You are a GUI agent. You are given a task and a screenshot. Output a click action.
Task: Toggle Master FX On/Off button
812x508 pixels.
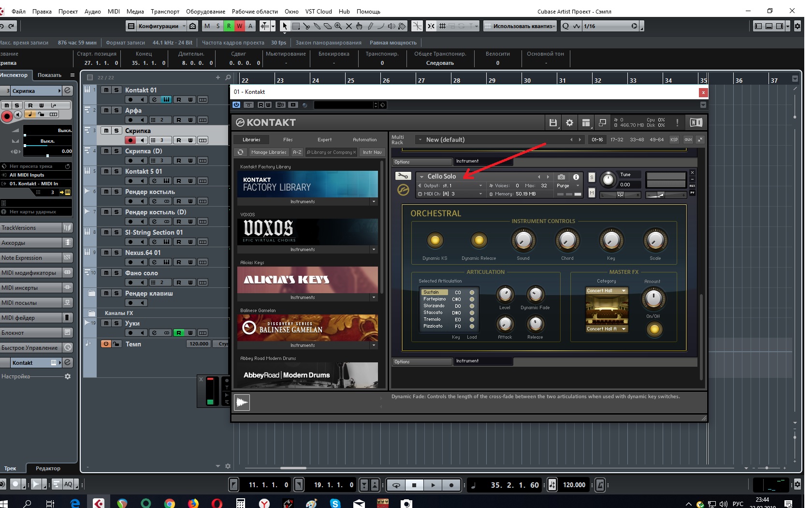coord(654,329)
